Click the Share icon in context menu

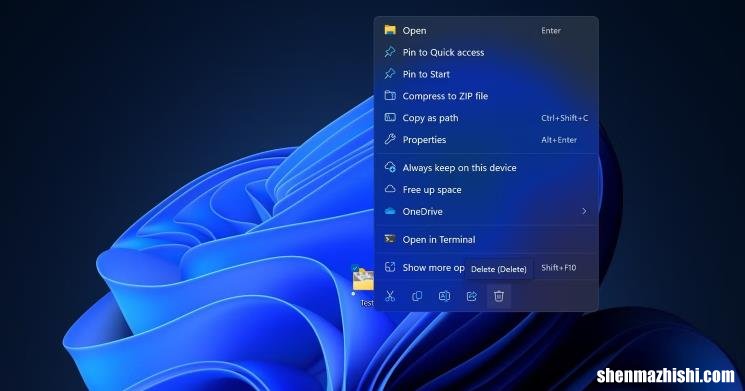[471, 296]
